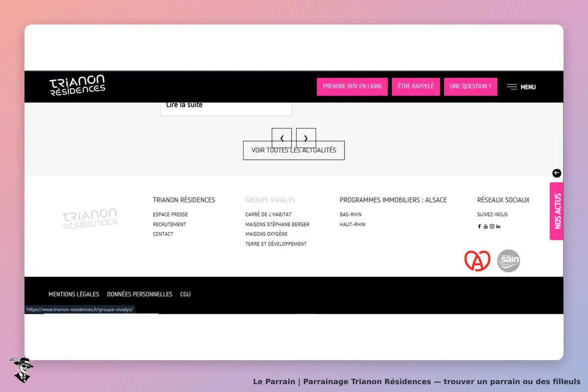Click the Groupe Vivialys heading link
The image size is (588, 392).
tap(270, 200)
